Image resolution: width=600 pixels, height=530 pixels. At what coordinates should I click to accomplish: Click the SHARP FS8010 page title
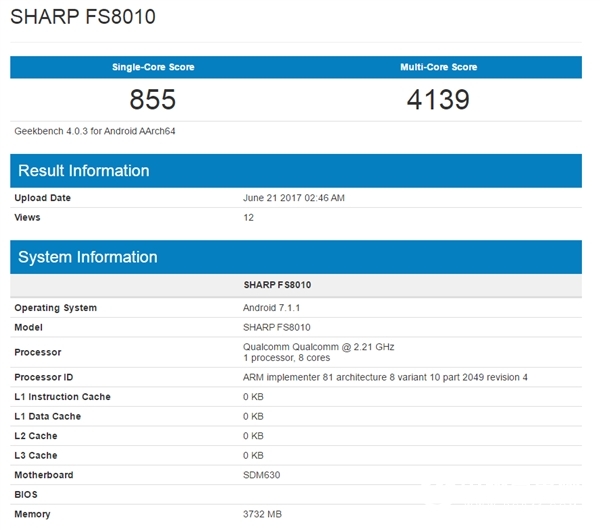tap(84, 19)
